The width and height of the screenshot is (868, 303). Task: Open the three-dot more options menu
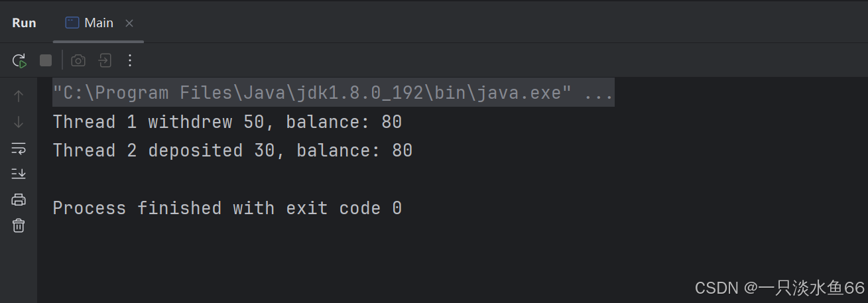click(130, 61)
